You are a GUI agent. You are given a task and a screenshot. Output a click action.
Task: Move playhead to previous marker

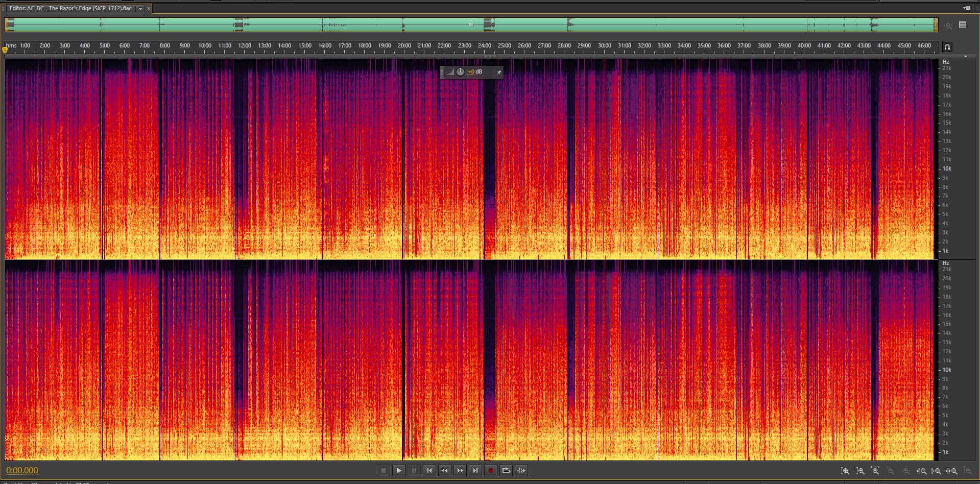(x=429, y=471)
